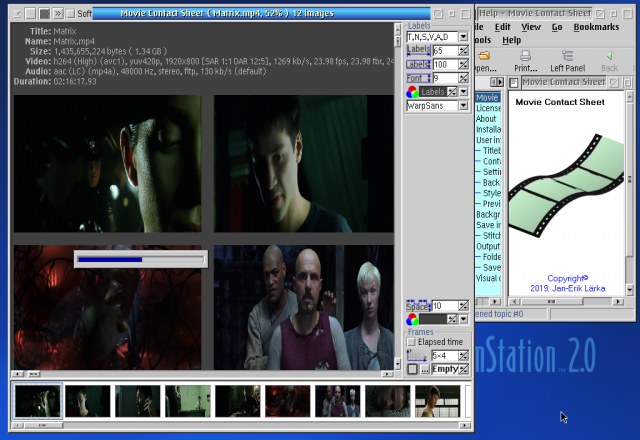
Task: Toggle the Soft checkbox
Action: [72, 14]
